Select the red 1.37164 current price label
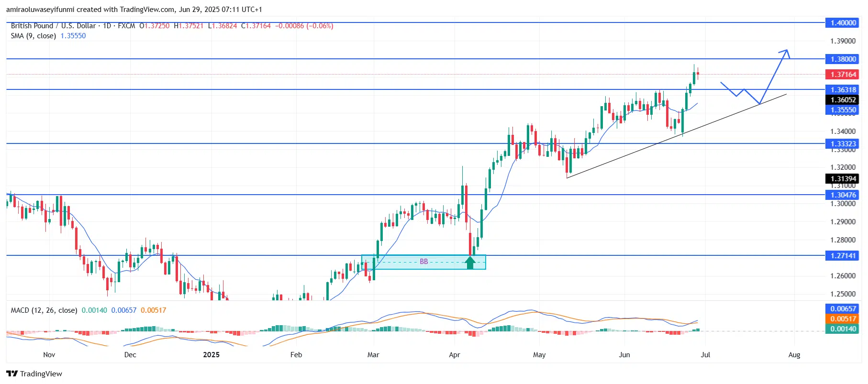The width and height of the screenshot is (868, 384). coord(843,75)
